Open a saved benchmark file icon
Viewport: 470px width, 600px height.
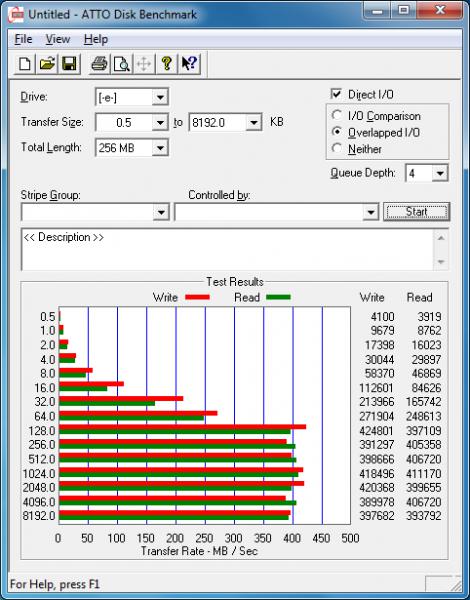click(47, 64)
